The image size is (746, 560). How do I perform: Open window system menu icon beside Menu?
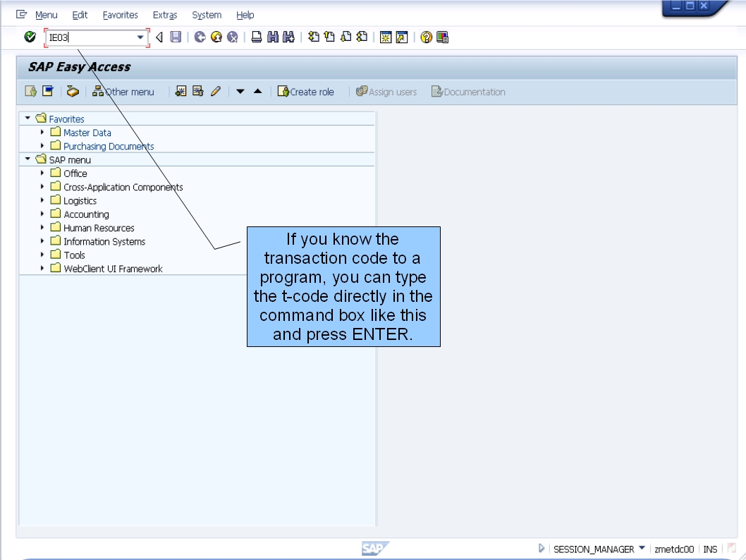point(21,15)
